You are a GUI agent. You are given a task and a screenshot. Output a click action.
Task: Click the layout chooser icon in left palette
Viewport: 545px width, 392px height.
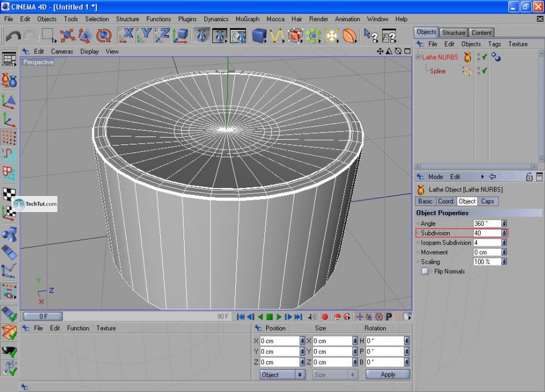(9, 60)
